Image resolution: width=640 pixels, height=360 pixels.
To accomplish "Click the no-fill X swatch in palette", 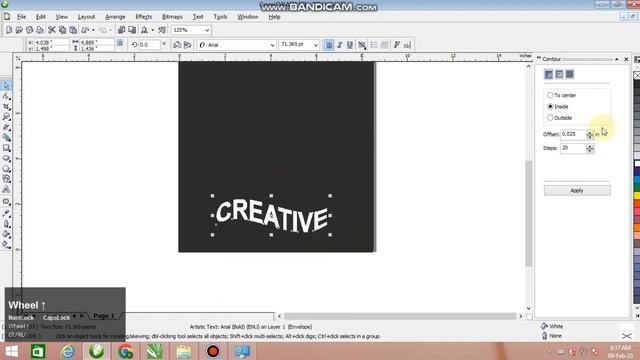I will (x=637, y=76).
